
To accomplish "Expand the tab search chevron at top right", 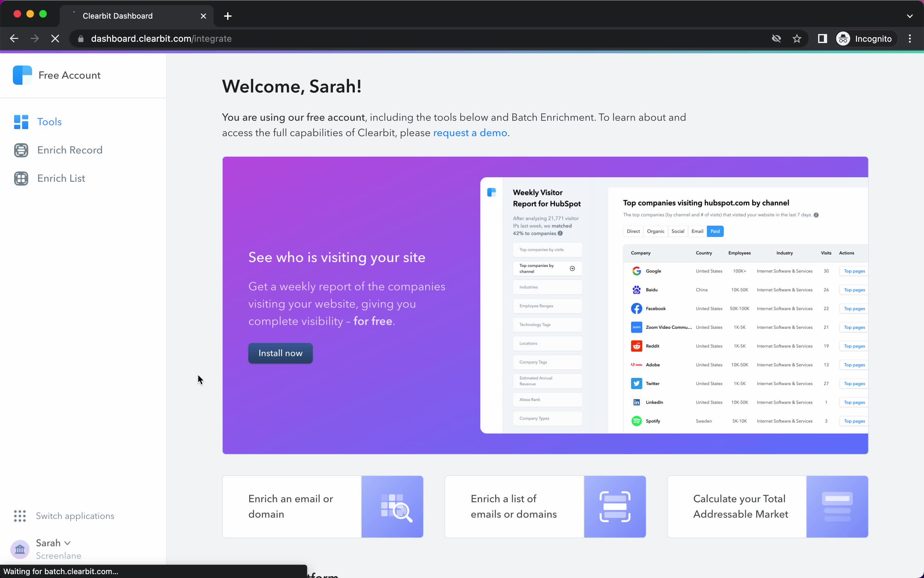I will [910, 16].
